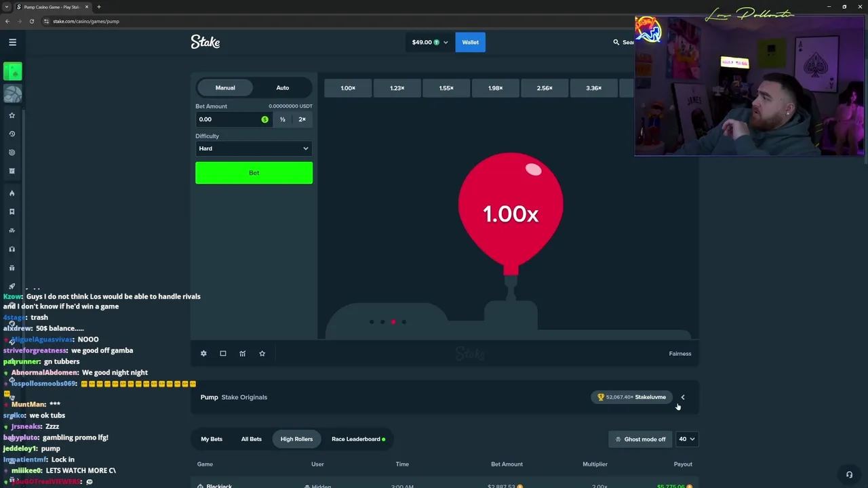The height and width of the screenshot is (488, 868).
Task: Open Favourites star in the sidebar
Action: pos(12,115)
